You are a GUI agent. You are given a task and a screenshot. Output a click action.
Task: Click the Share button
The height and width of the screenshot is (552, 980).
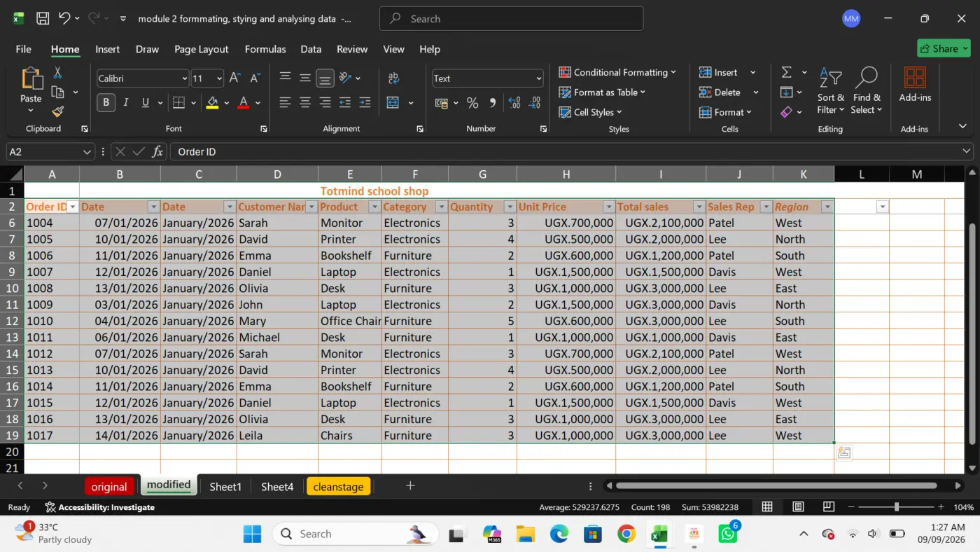(944, 48)
